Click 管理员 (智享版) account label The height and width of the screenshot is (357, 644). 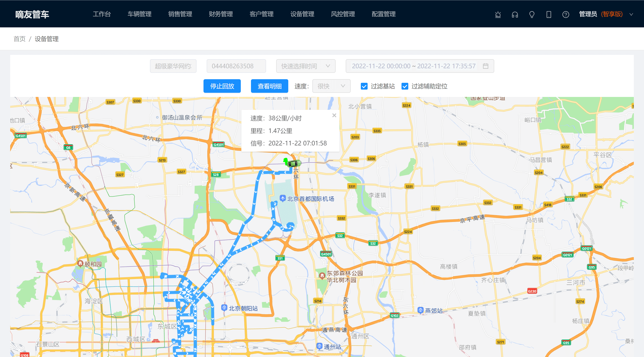tap(601, 14)
